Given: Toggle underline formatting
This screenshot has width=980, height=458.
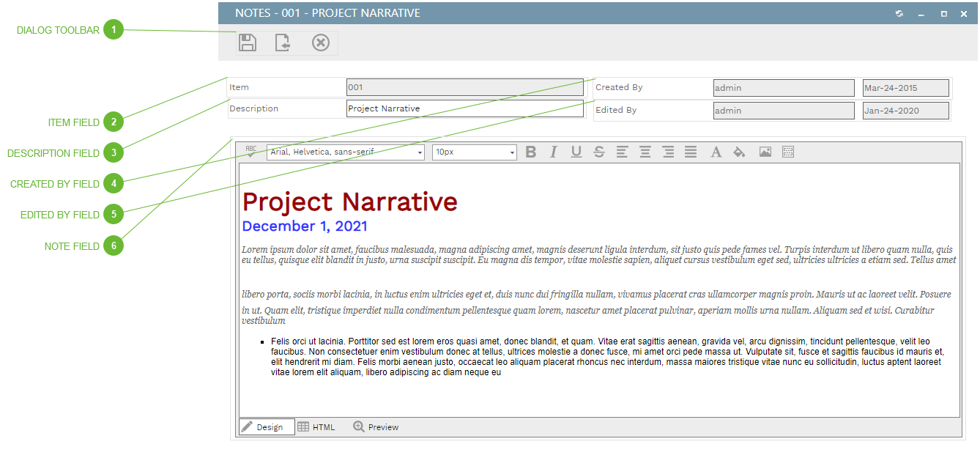Looking at the screenshot, I should point(576,152).
